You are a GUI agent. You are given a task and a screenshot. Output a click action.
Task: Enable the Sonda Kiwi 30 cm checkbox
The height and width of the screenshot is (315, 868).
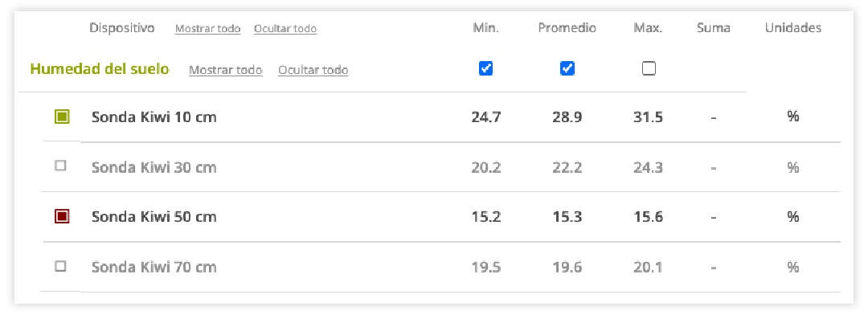[x=61, y=166]
